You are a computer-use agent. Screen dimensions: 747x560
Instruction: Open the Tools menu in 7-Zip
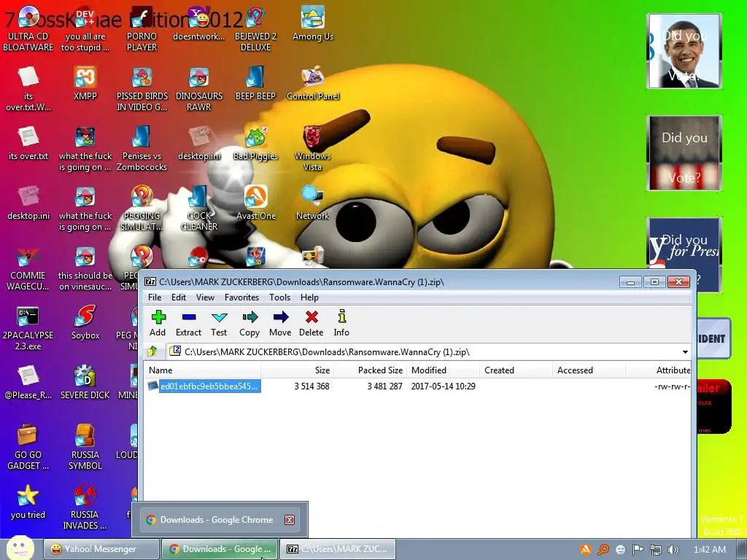click(x=279, y=297)
